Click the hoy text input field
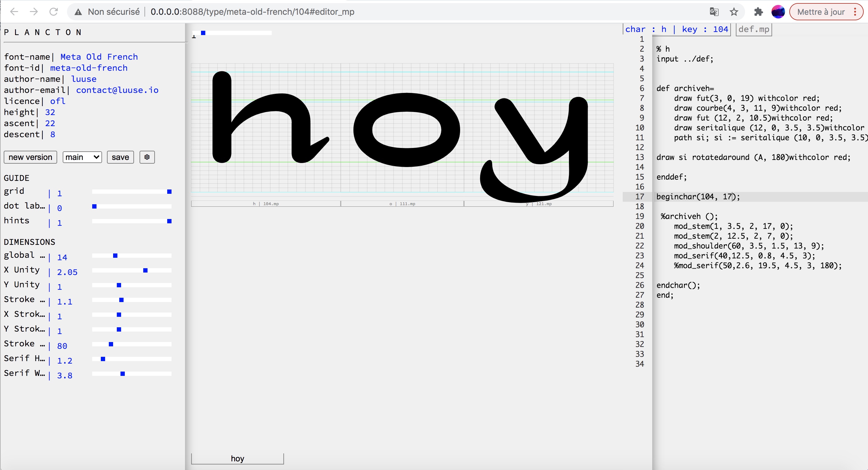The width and height of the screenshot is (868, 470). tap(237, 459)
